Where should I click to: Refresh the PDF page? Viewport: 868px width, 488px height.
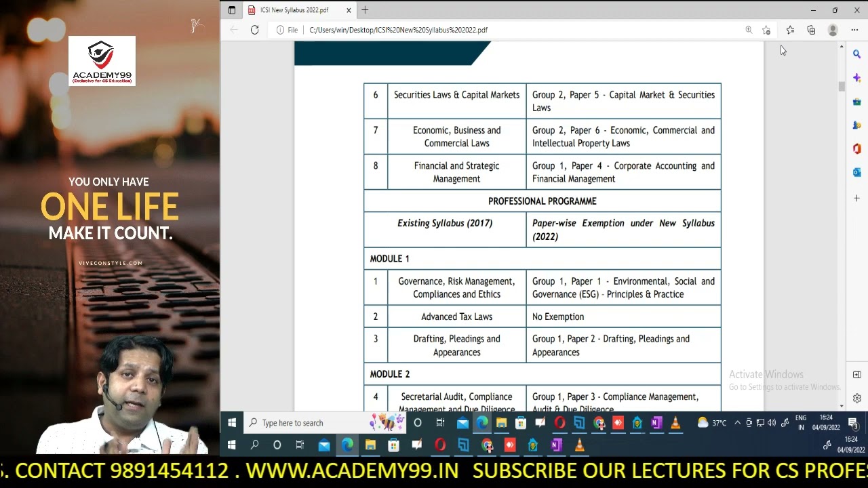pyautogui.click(x=254, y=30)
